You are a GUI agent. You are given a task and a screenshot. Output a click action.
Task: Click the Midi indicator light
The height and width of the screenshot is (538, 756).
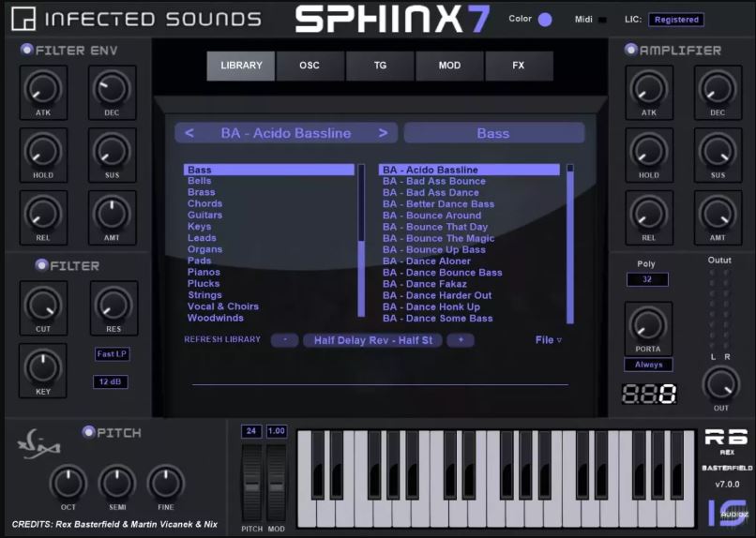click(602, 20)
